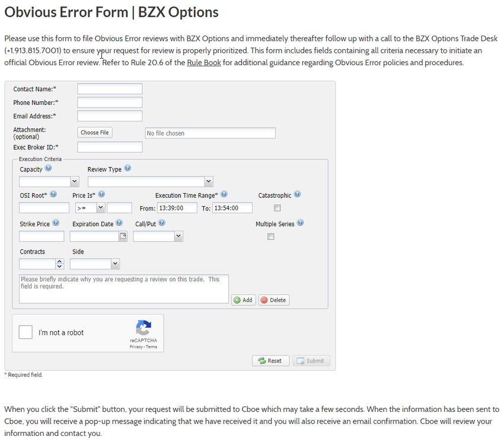This screenshot has height=446, width=504.
Task: Open the reCAPTCHA Privacy link
Action: [136, 346]
